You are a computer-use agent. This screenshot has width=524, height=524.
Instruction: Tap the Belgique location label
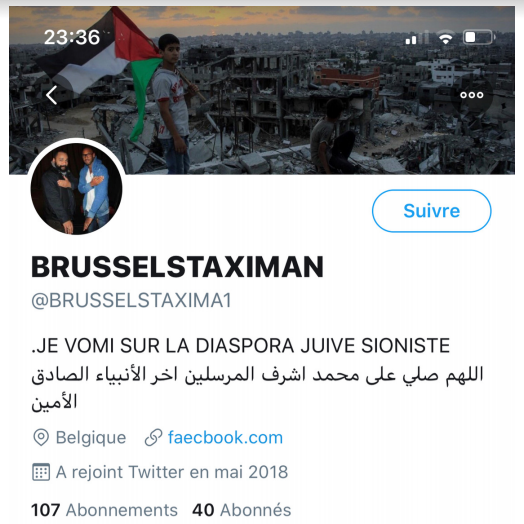pos(91,437)
